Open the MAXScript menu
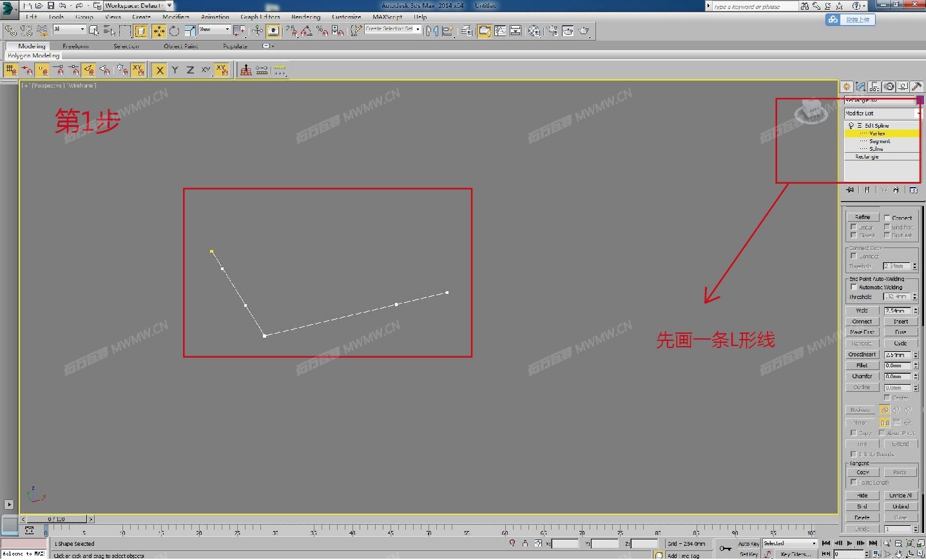926x560 pixels. pyautogui.click(x=387, y=17)
